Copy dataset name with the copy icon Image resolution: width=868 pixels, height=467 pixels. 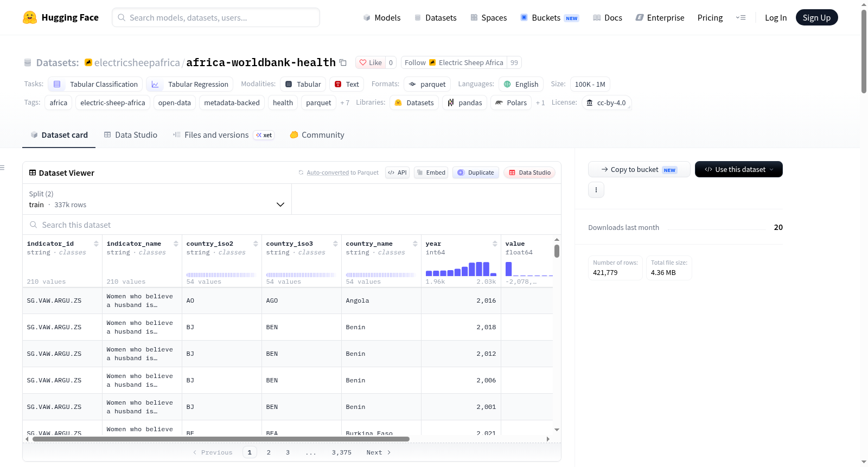343,62
